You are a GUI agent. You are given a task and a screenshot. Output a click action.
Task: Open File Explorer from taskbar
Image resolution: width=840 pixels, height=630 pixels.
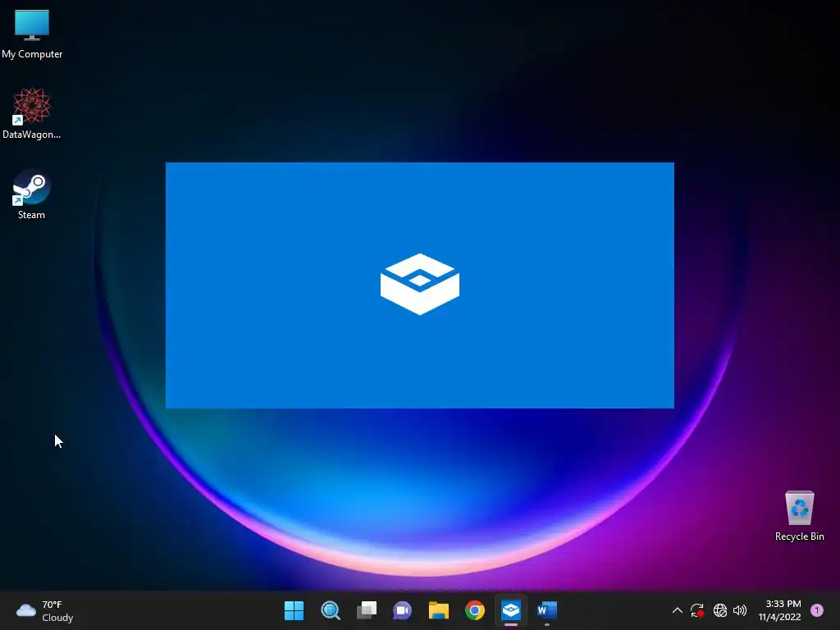coord(439,610)
